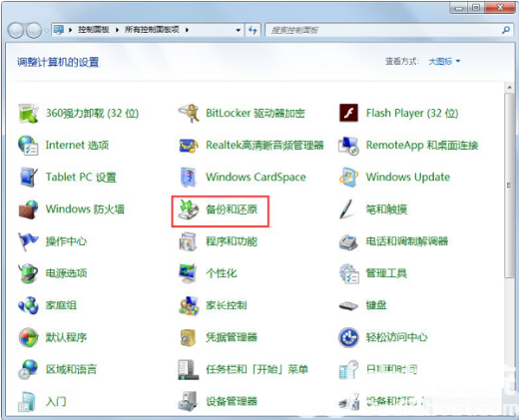Open the 个性化 monitor icon
The width and height of the screenshot is (519, 420).
click(x=189, y=273)
